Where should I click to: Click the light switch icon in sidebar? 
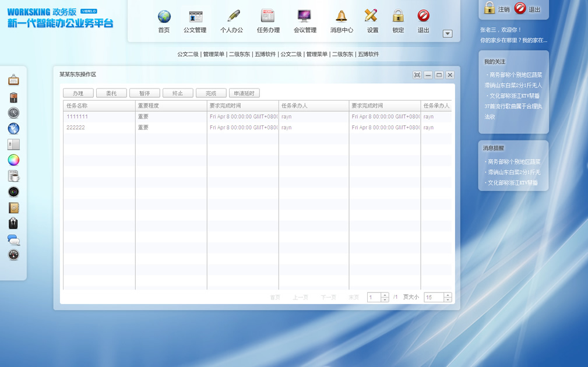(x=13, y=144)
